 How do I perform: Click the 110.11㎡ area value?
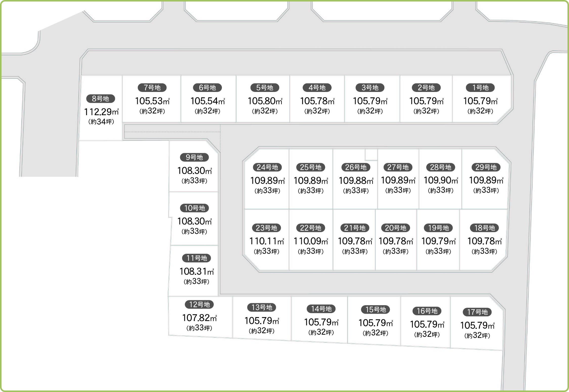pyautogui.click(x=267, y=241)
